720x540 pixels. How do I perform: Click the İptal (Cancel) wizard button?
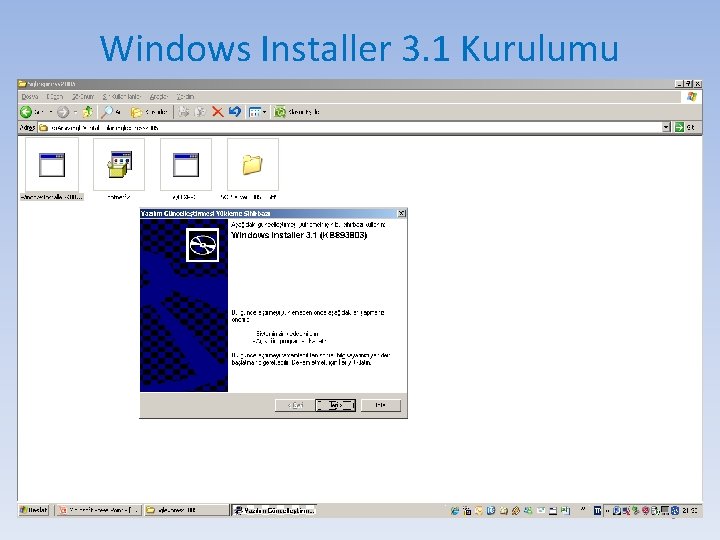click(x=381, y=405)
